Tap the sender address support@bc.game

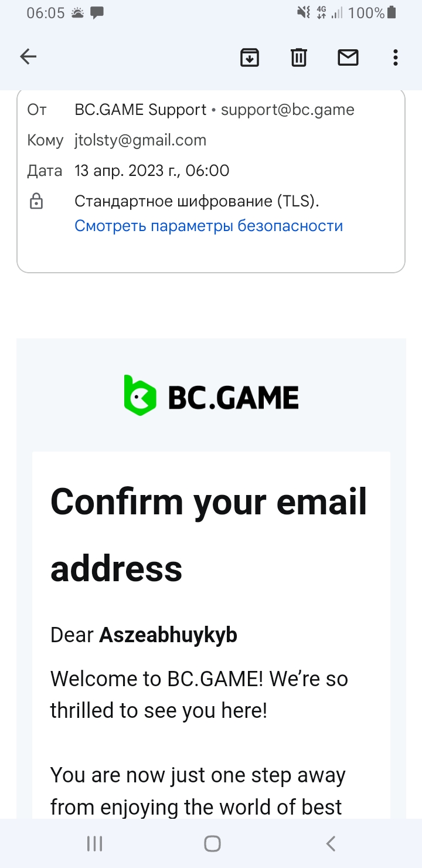287,110
